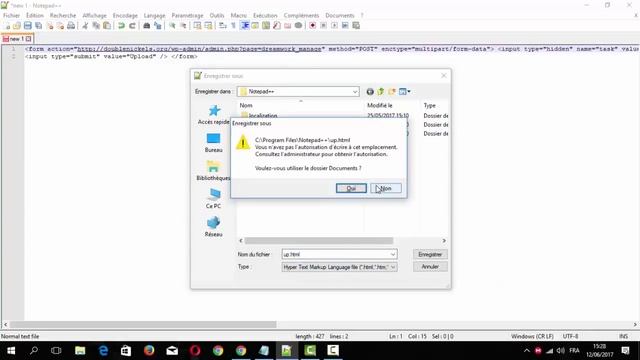
Task: Open the Langage menu
Action: [x=154, y=16]
